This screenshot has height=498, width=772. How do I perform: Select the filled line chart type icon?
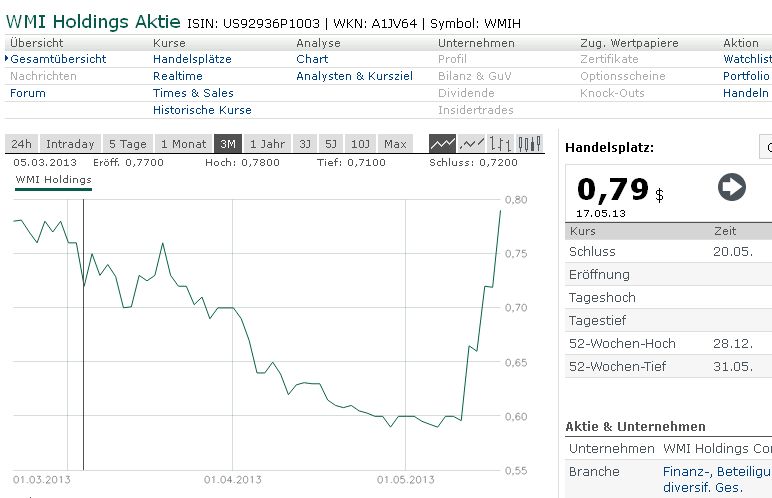click(x=442, y=144)
